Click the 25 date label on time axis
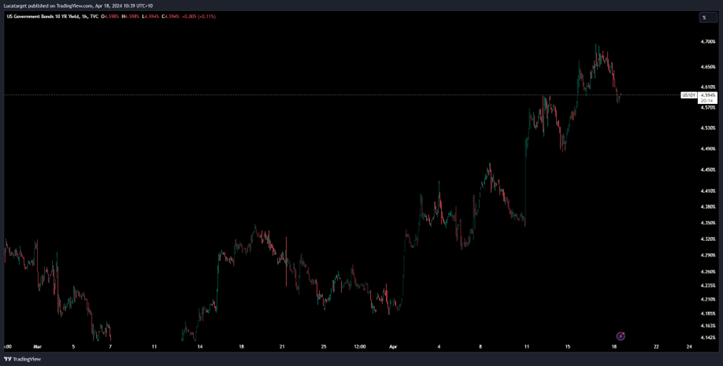The width and height of the screenshot is (723, 366). [x=324, y=346]
